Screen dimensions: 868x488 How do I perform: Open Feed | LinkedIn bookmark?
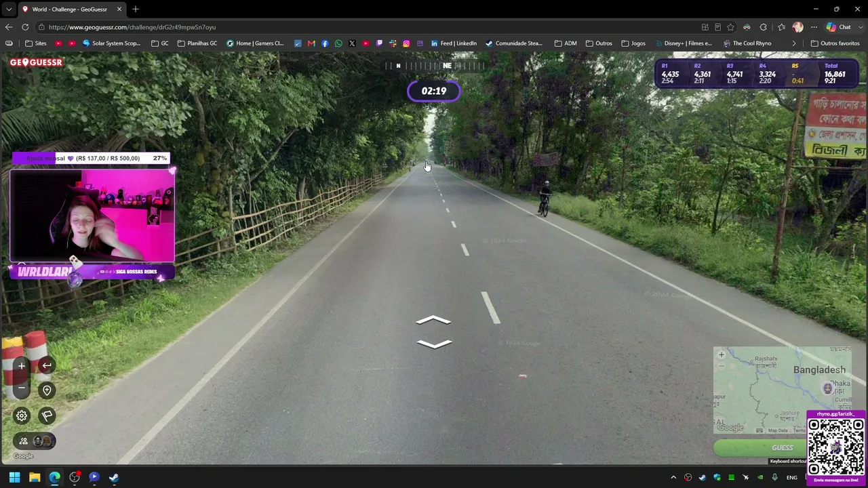point(454,43)
